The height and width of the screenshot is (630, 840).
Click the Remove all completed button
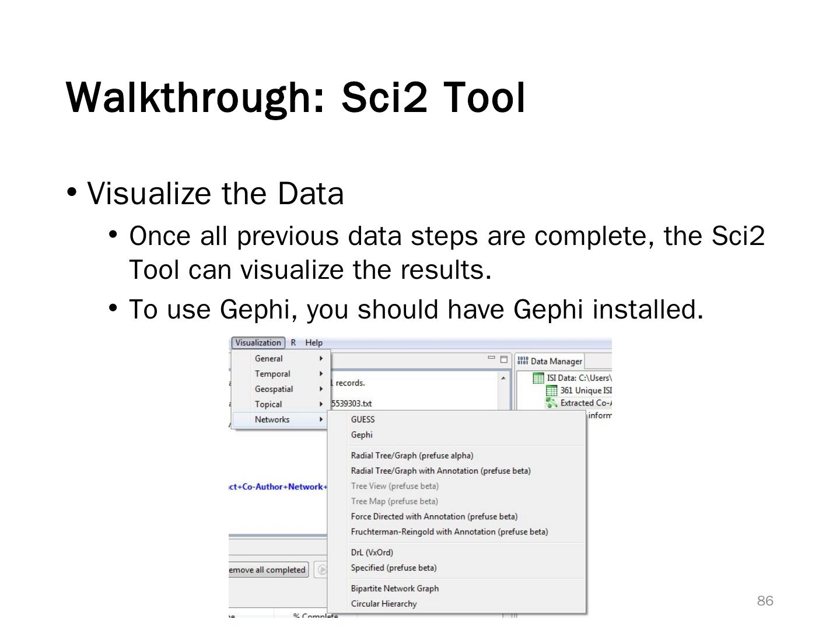click(x=268, y=570)
